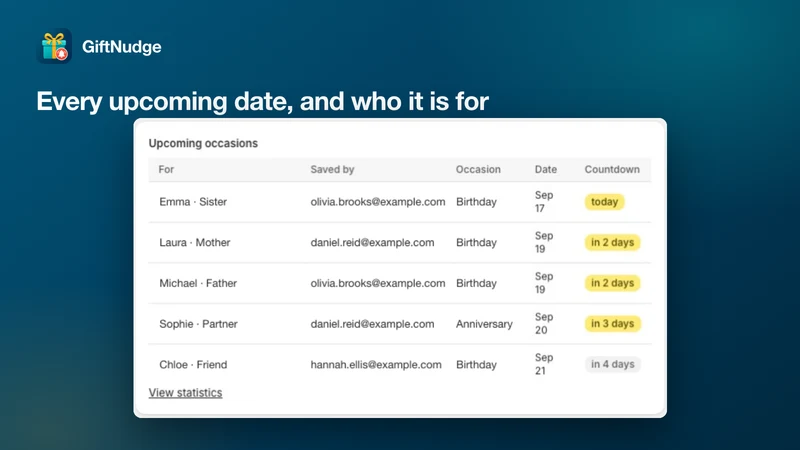This screenshot has height=450, width=800.
Task: Click the daniel.reid email in Sophie's row
Action: pos(372,324)
